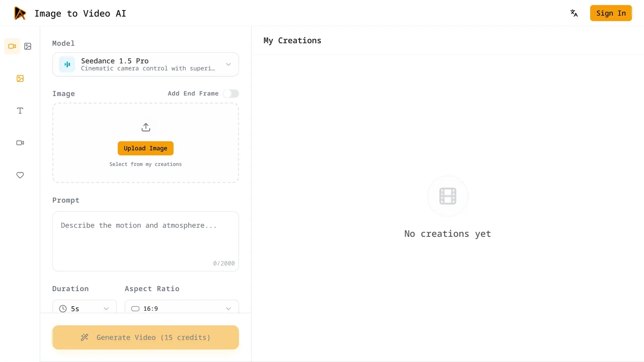The height and width of the screenshot is (362, 644).
Task: Open the video camera sidebar icon
Action: (x=20, y=143)
